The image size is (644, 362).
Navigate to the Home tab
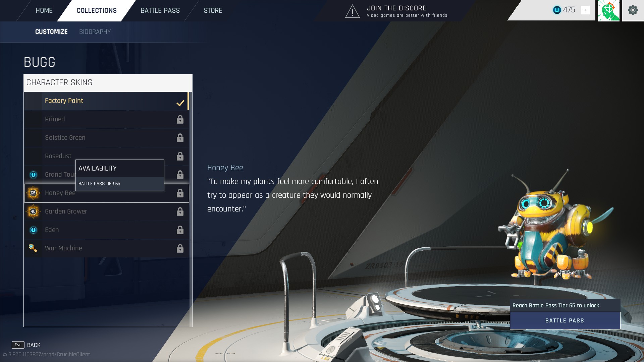44,11
